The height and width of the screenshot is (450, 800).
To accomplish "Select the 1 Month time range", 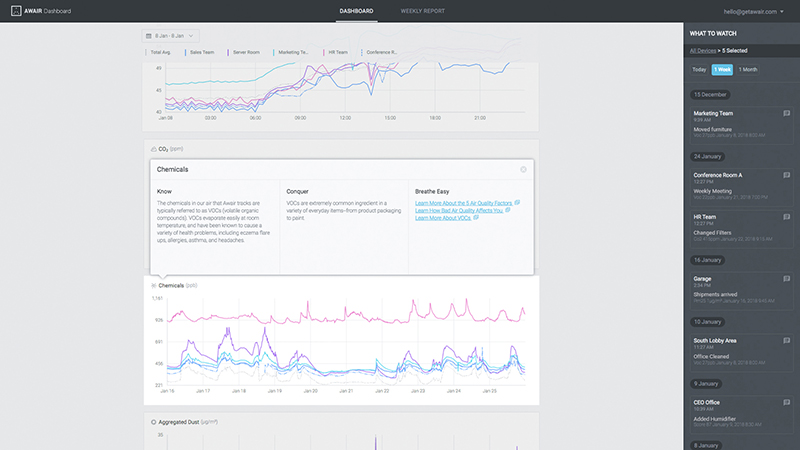I will (x=748, y=69).
